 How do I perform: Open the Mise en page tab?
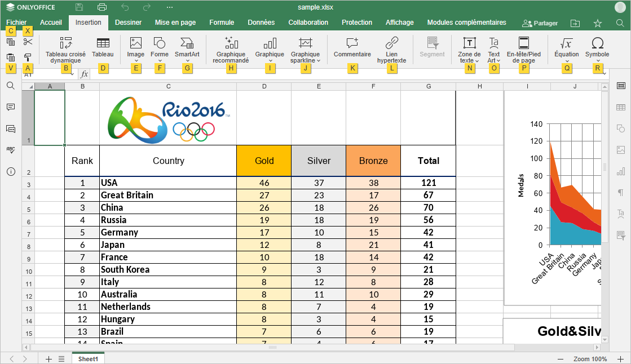175,23
